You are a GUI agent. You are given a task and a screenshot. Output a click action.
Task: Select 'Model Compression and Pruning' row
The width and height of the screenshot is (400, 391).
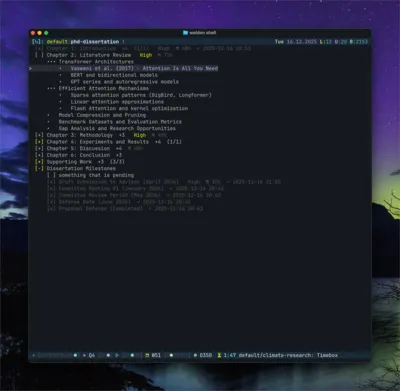102,115
